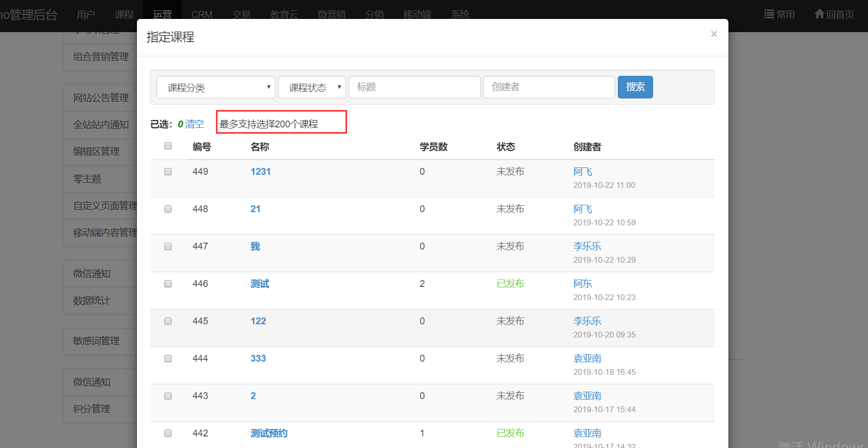Open the 常用 list icon menu
This screenshot has height=448, width=868.
[769, 14]
